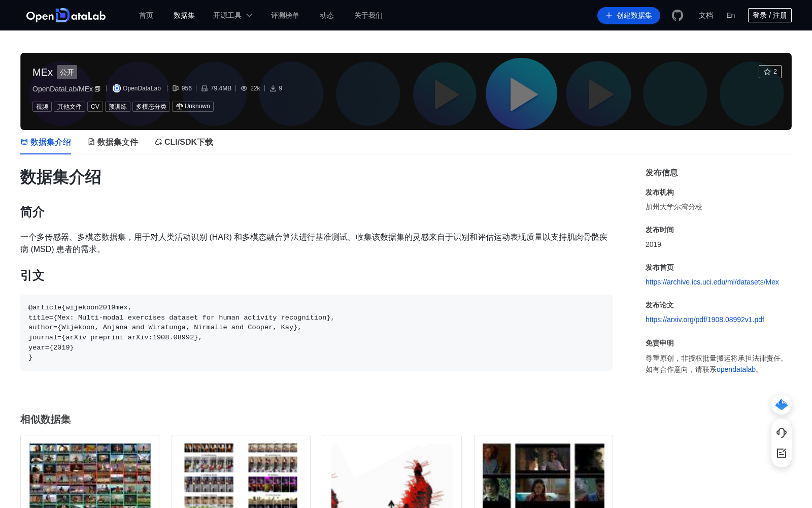
Task: Star the MEx dataset
Action: point(770,72)
